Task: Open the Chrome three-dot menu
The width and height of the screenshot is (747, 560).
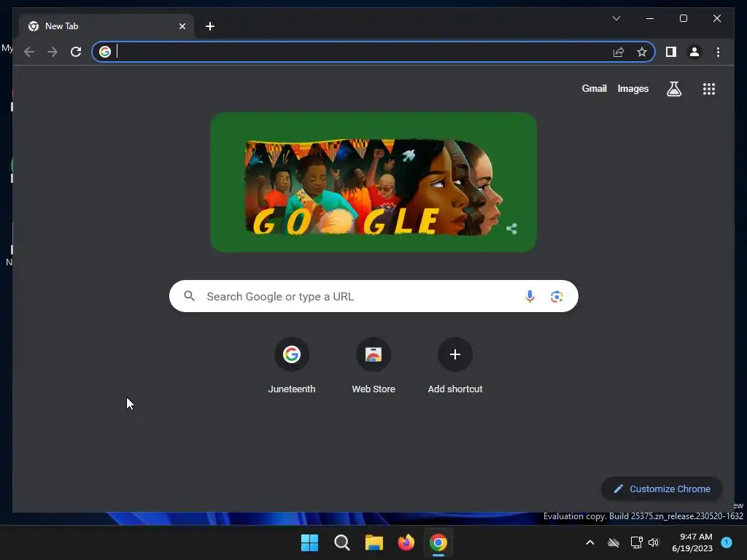Action: tap(718, 52)
